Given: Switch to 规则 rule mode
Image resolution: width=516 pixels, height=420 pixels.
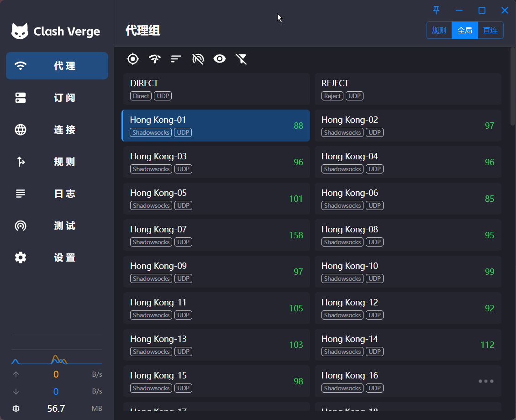Looking at the screenshot, I should pos(439,30).
